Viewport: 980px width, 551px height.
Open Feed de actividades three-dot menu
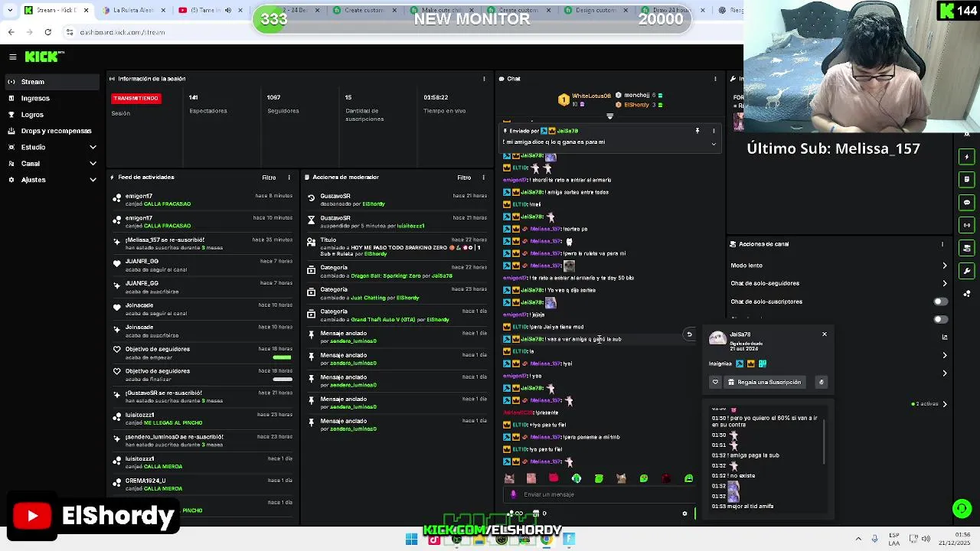(x=289, y=178)
